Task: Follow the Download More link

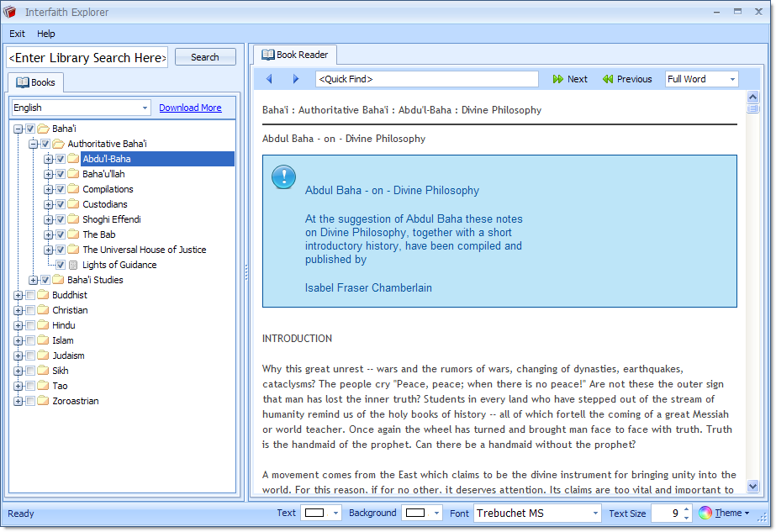Action: pos(190,108)
